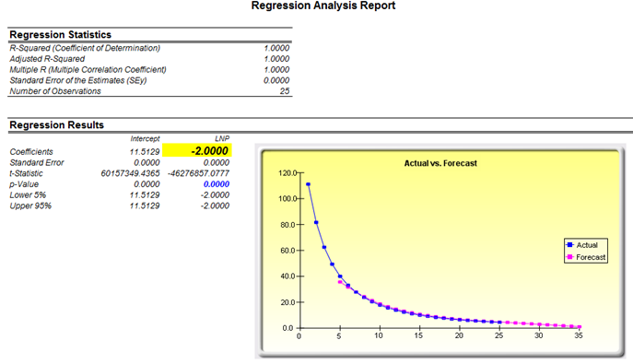Select the observations value 25
Viewport: 633px width, 364px height.
tap(285, 91)
